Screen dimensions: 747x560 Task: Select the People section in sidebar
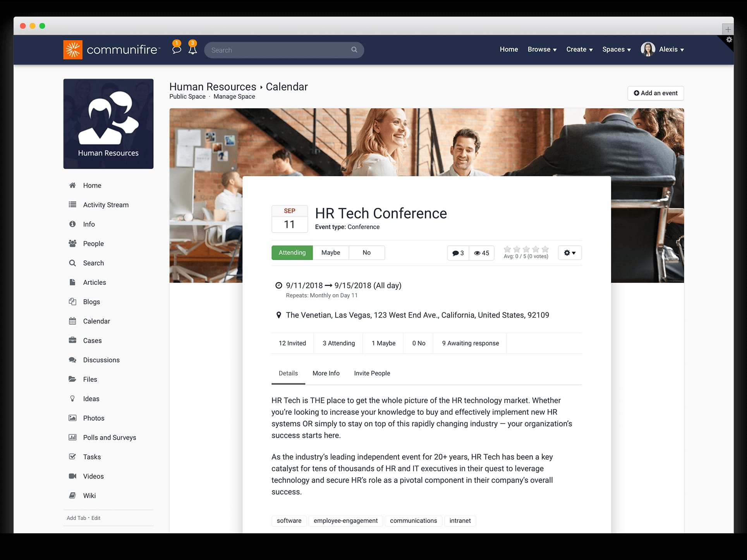coord(93,243)
